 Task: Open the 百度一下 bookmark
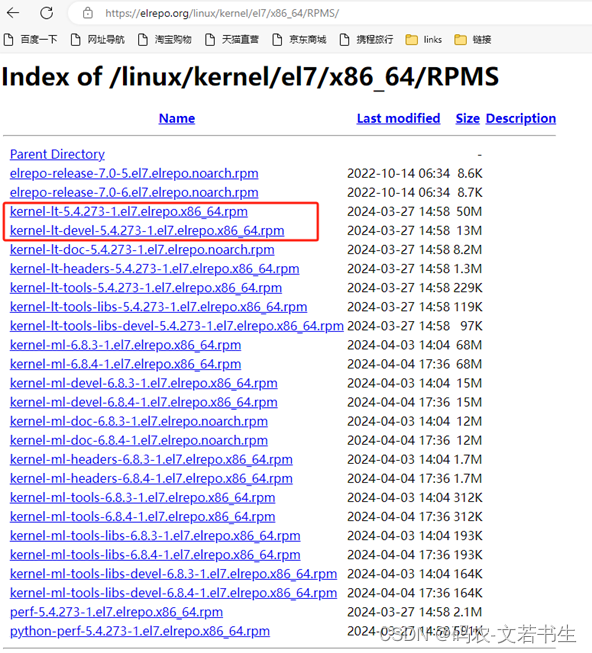tap(30, 40)
